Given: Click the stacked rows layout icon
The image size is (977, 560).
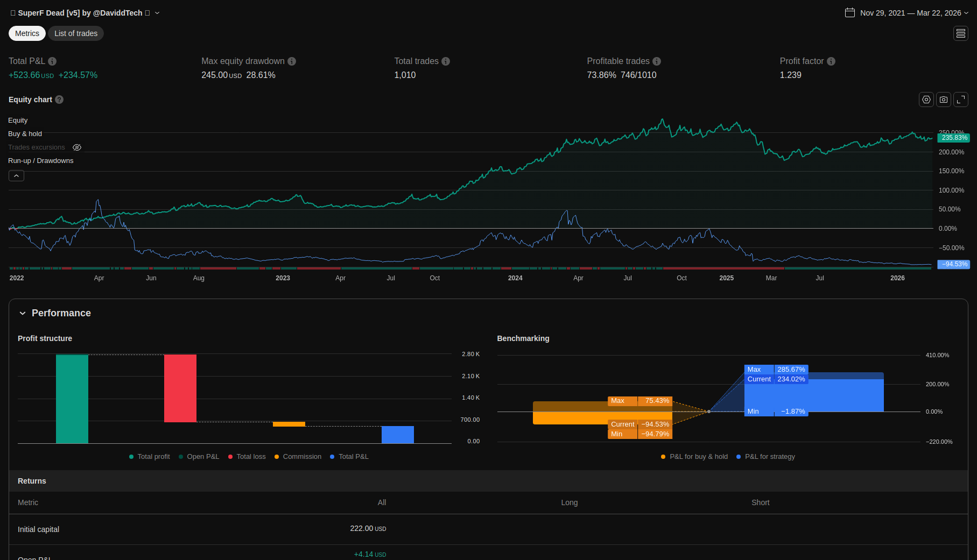Looking at the screenshot, I should pyautogui.click(x=960, y=33).
